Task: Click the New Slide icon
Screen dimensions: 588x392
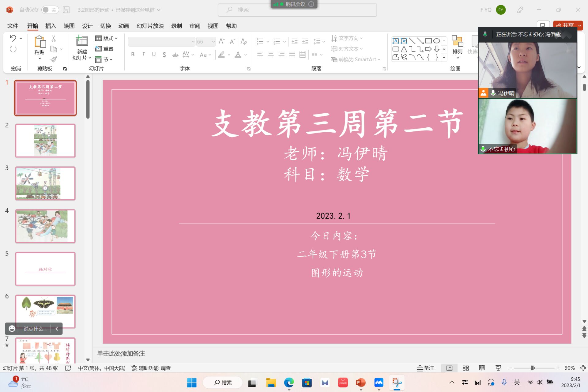Action: 82,41
